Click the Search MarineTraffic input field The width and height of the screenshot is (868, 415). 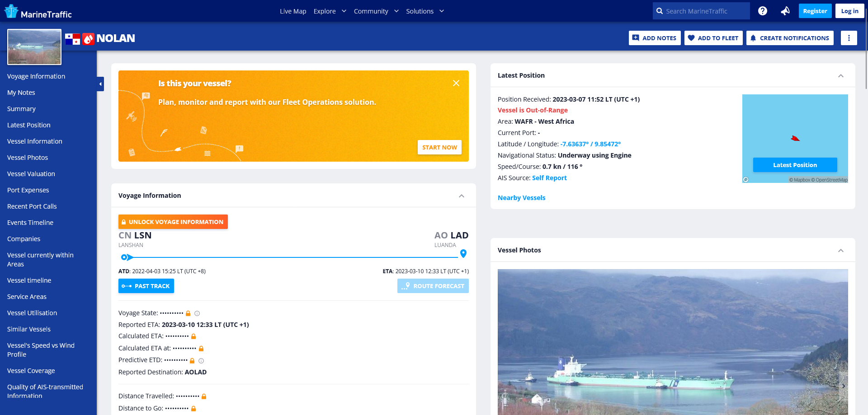pos(701,11)
